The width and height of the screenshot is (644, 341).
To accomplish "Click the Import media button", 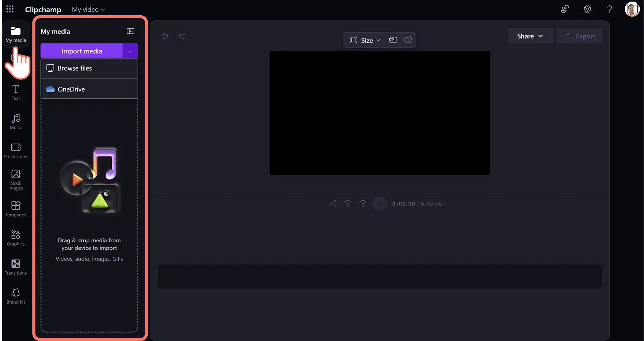I will click(x=81, y=51).
